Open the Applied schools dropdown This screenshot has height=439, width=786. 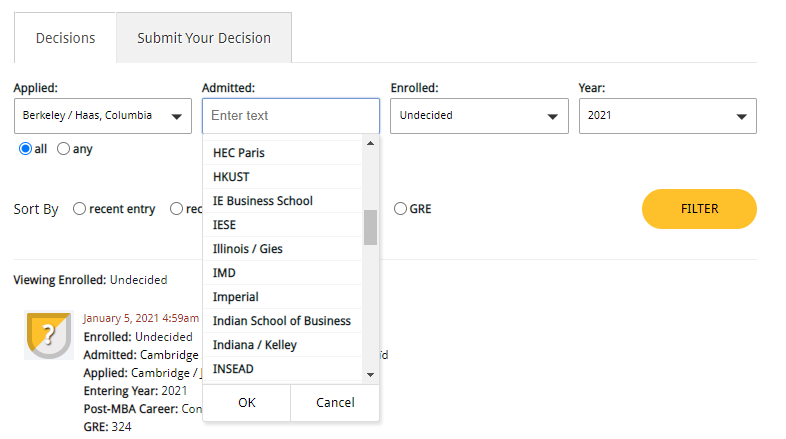pyautogui.click(x=103, y=116)
